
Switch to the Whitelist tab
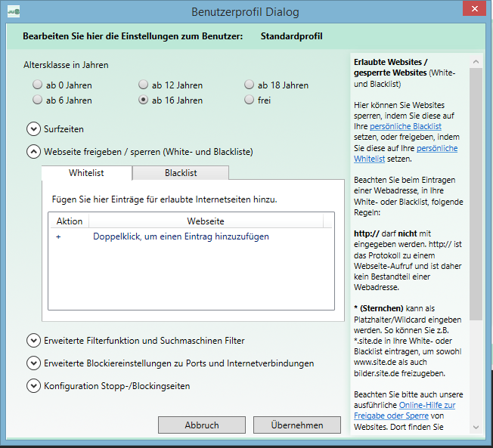point(86,173)
